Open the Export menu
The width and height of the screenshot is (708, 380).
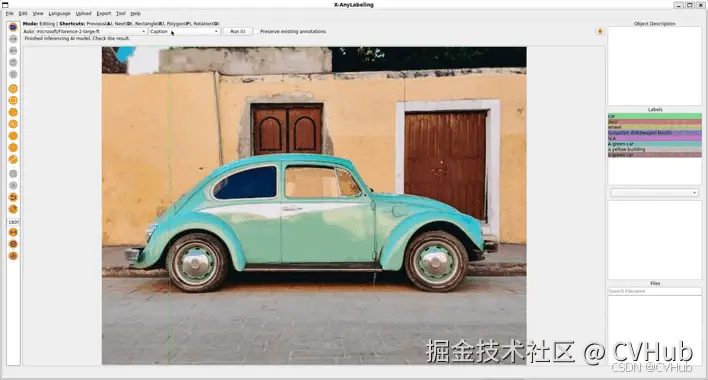coord(104,14)
